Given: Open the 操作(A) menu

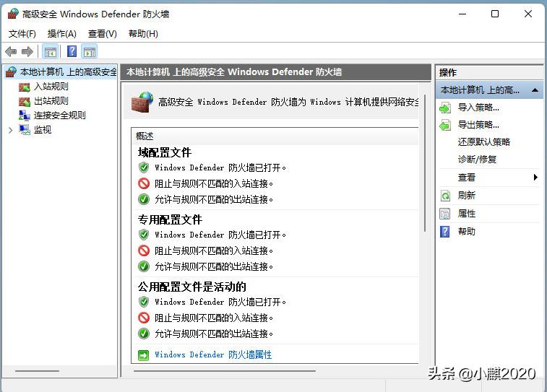Looking at the screenshot, I should tap(61, 34).
